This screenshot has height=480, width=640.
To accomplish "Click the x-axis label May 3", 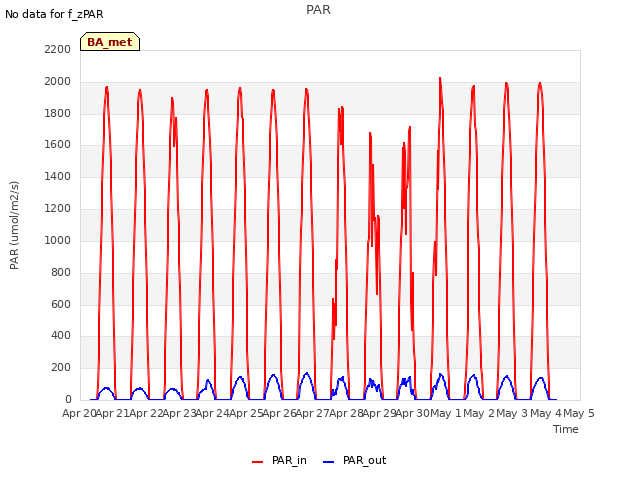I will 512,413.
